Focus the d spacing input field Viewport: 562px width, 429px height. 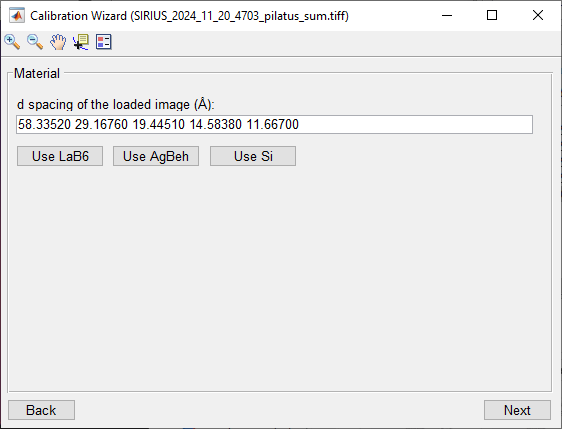click(x=275, y=125)
